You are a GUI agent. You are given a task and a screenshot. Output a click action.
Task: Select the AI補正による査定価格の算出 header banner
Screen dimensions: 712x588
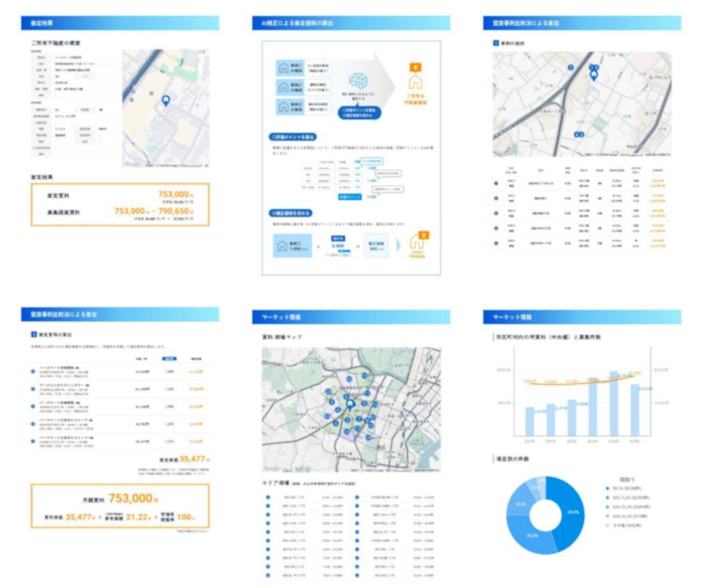click(x=351, y=23)
